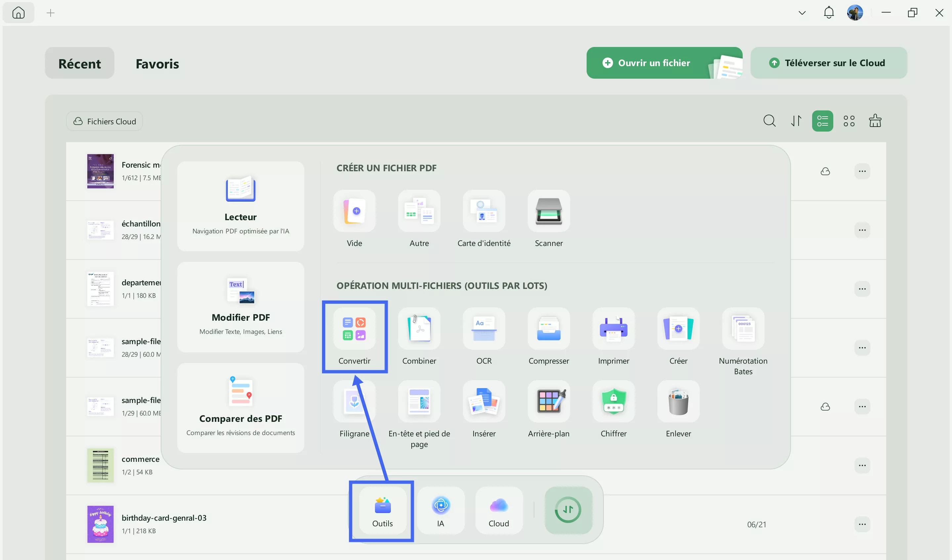Open more options for Forensic file
The image size is (952, 560).
point(862,172)
